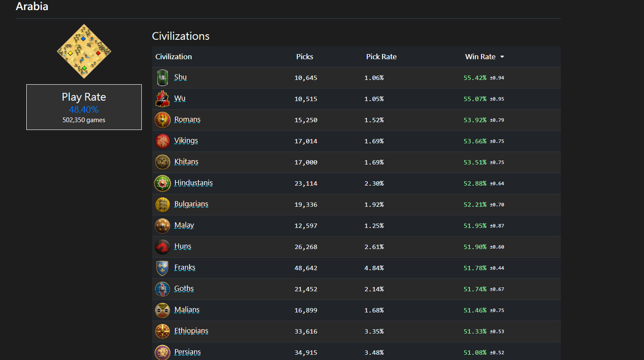644x360 pixels.
Task: Click the Civilizations section heading
Action: click(x=181, y=36)
